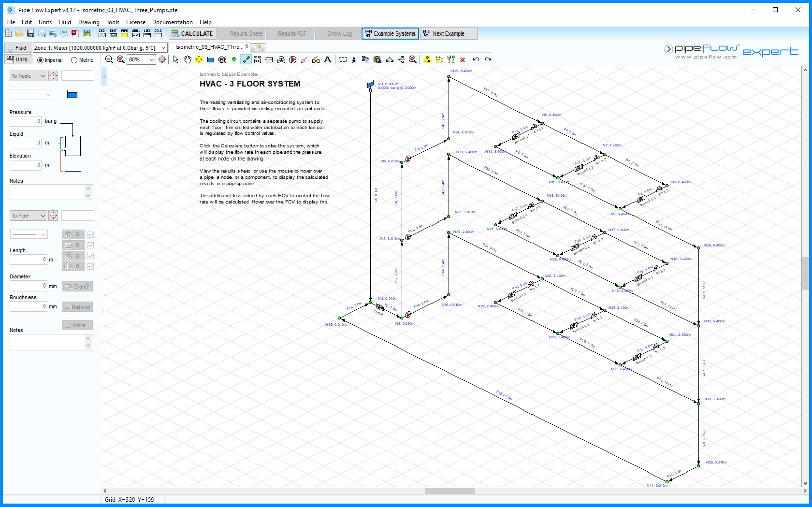The image size is (812, 507).
Task: Select the add pipe drawing tool
Action: 246,59
